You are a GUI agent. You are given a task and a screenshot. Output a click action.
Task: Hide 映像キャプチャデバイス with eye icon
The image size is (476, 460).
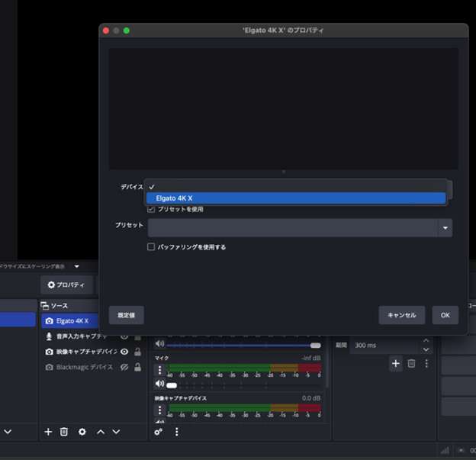click(124, 352)
